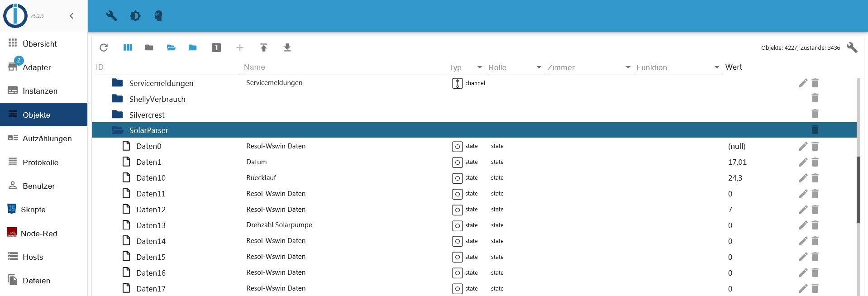
Task: Click the upload objects arrow icon
Action: (x=264, y=48)
